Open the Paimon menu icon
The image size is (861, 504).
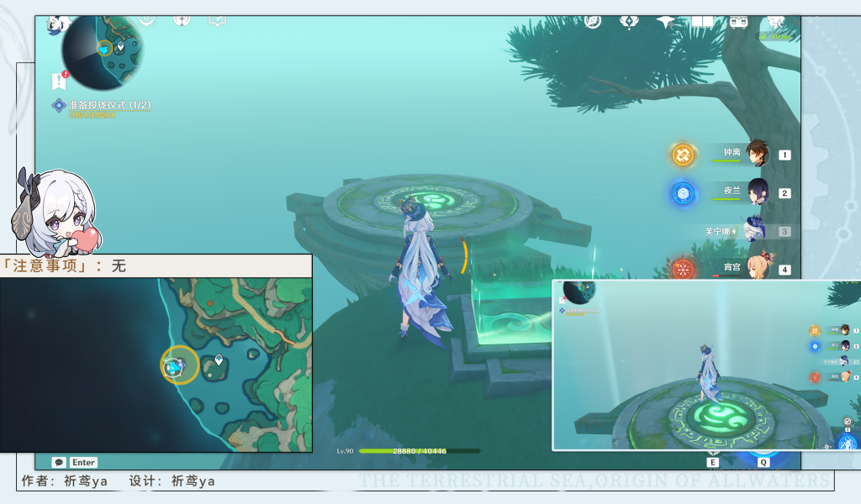[57, 24]
